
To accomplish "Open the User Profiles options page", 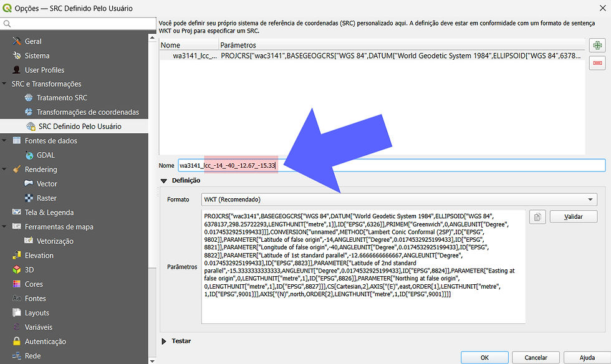I will [x=44, y=70].
